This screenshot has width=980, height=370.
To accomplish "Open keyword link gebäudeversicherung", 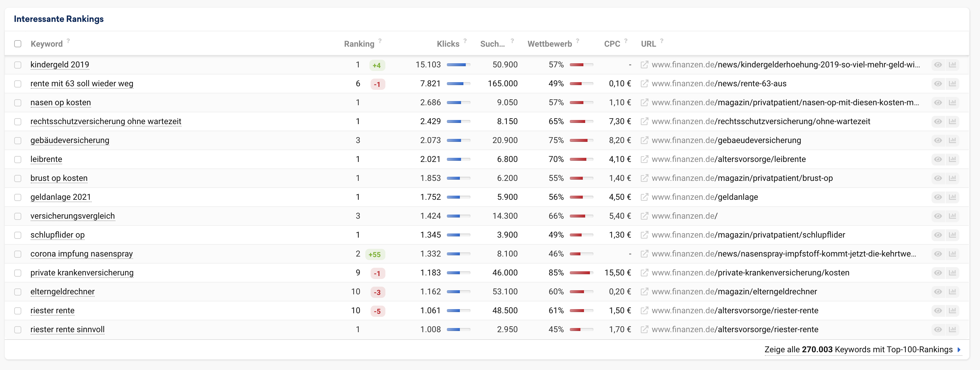I will [x=70, y=140].
